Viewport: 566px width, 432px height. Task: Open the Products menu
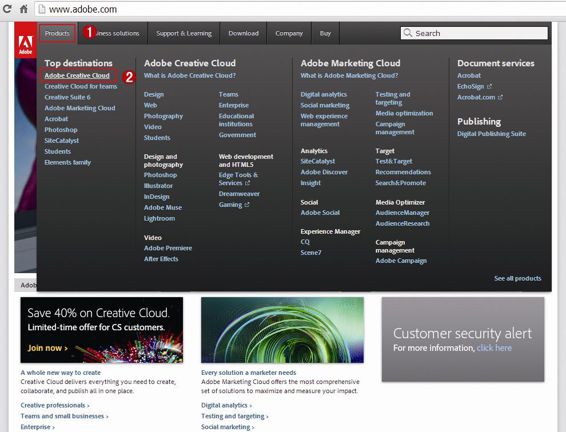57,33
